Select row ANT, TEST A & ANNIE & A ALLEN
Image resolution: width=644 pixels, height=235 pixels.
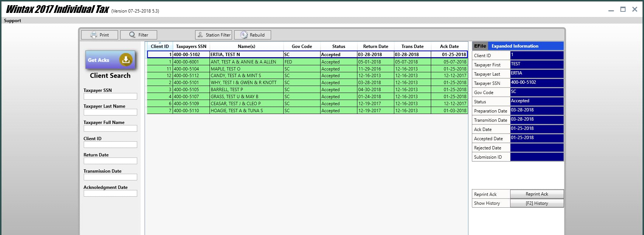pyautogui.click(x=307, y=62)
